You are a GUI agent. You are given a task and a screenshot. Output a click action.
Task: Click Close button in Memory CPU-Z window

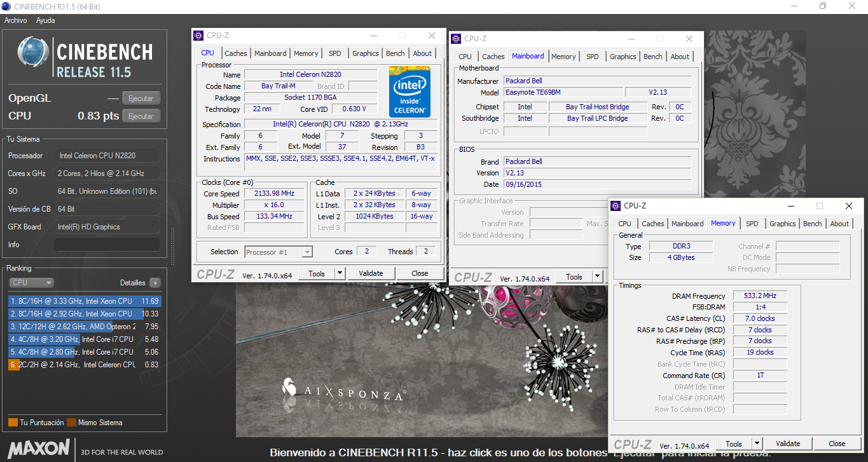837,444
